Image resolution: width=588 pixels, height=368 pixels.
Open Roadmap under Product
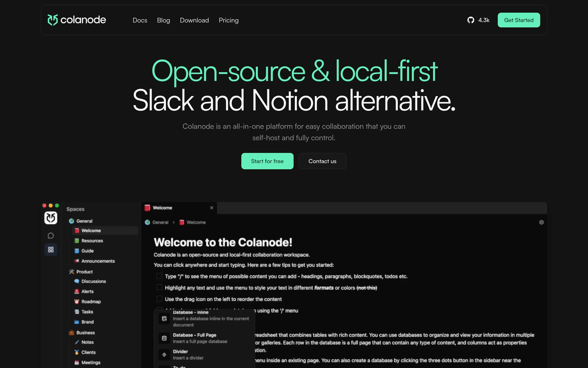(105, 302)
